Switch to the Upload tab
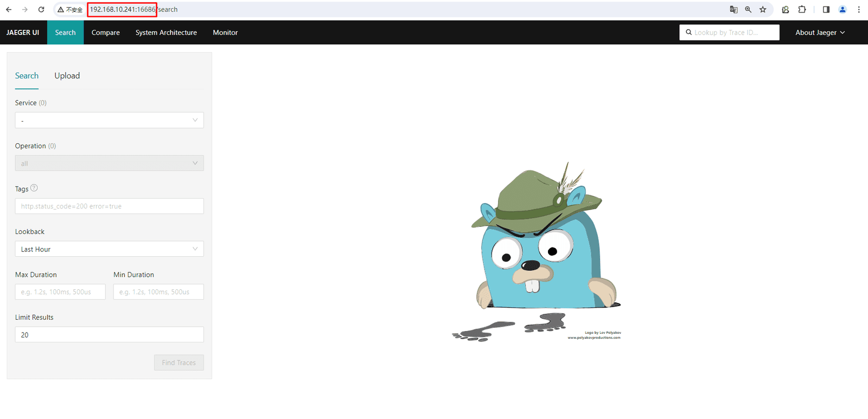Screen dimensions: 868x419 pos(67,76)
